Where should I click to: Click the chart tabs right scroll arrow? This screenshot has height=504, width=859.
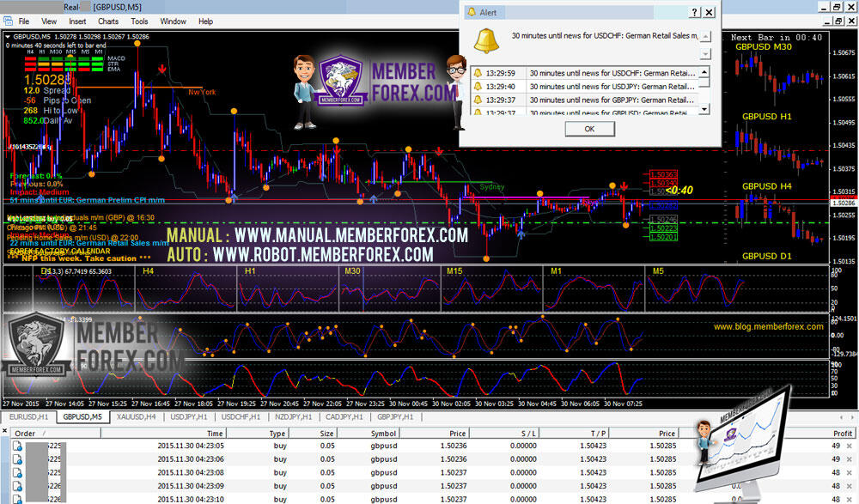pyautogui.click(x=852, y=417)
